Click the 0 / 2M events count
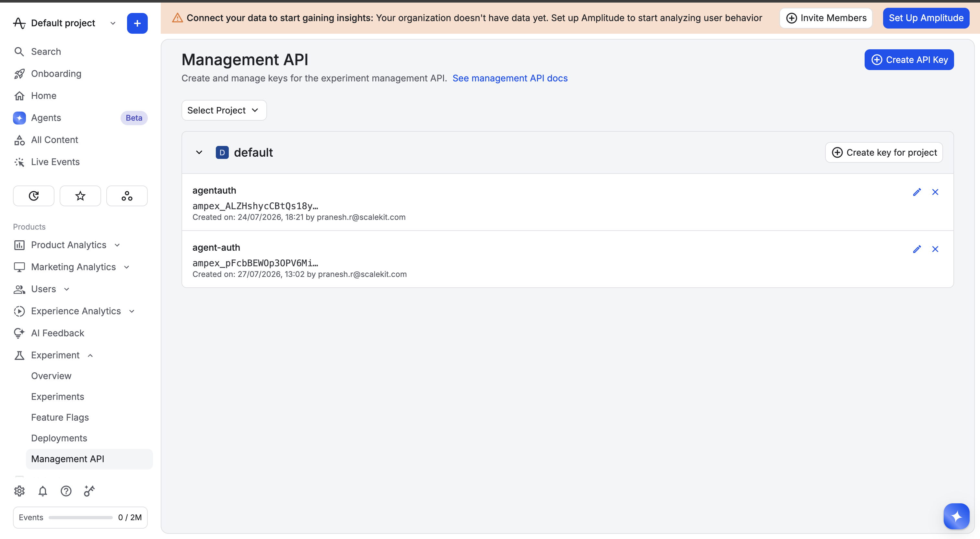Image resolution: width=980 pixels, height=539 pixels. [x=130, y=517]
